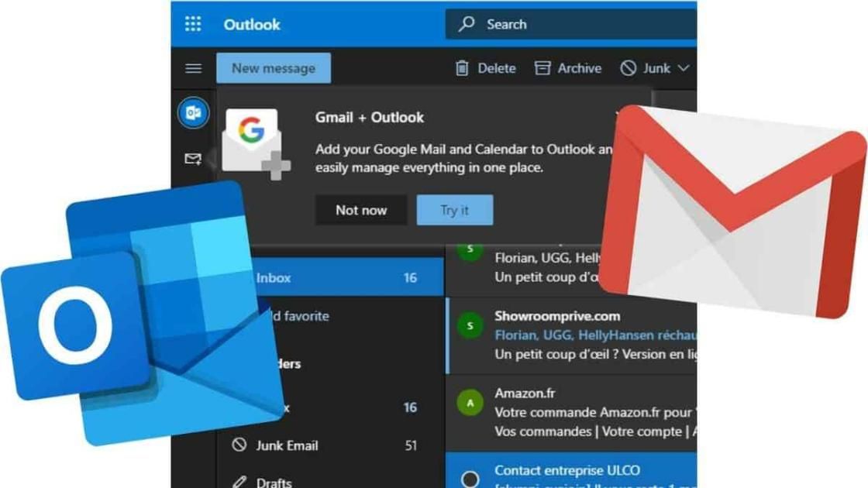Viewport: 868px width, 488px height.
Task: Click the round Outlook icon in left rail
Action: pos(193,113)
